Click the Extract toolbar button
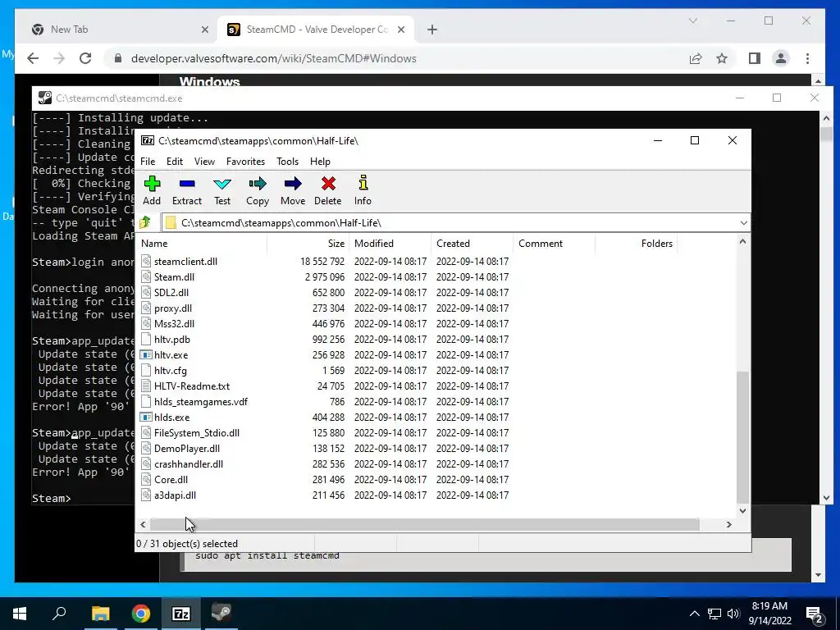Viewport: 840px width, 630px height. 186,190
